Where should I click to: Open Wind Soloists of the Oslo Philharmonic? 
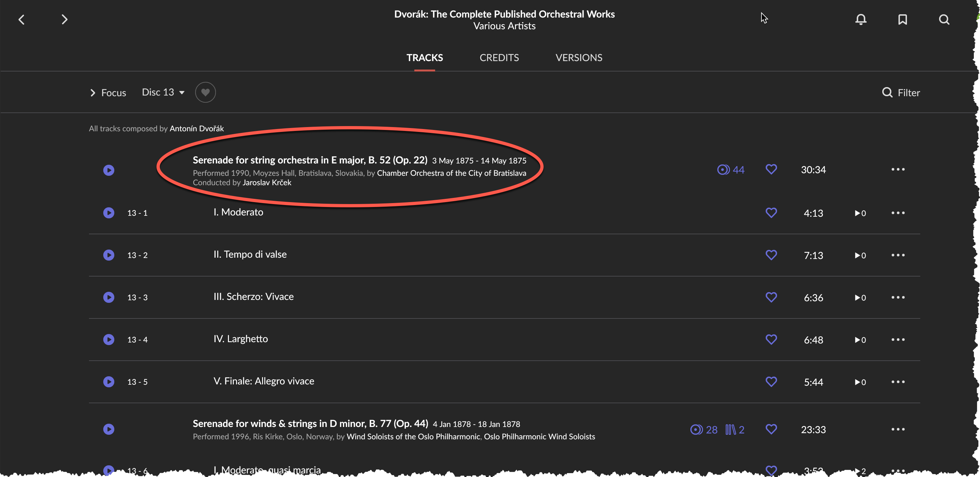pos(413,436)
